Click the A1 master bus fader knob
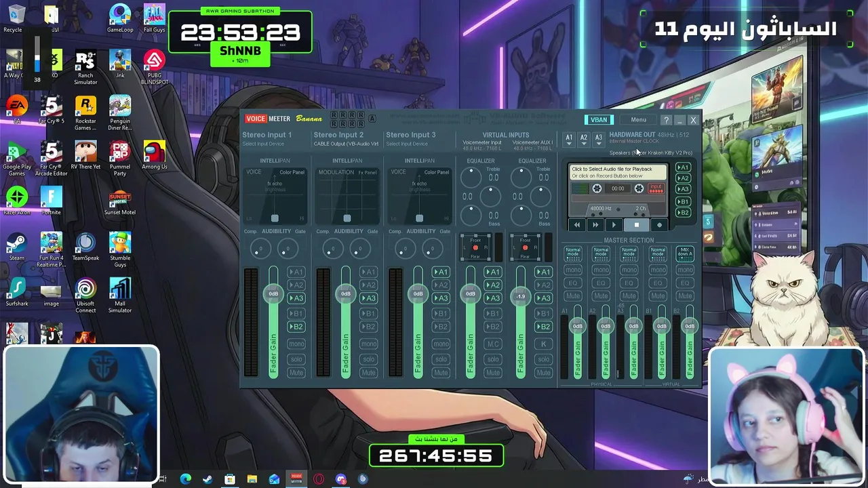This screenshot has width=868, height=488. pos(578,326)
